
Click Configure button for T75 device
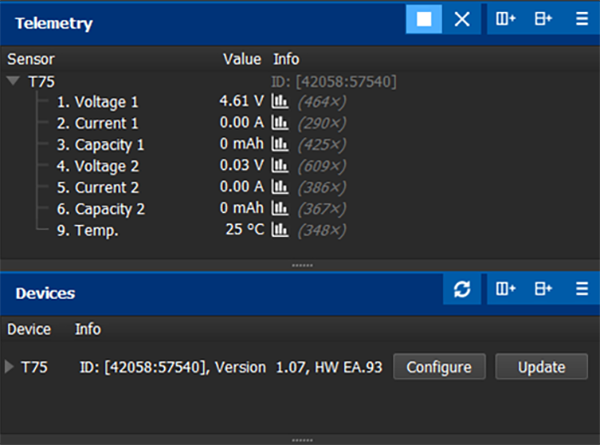tap(439, 367)
